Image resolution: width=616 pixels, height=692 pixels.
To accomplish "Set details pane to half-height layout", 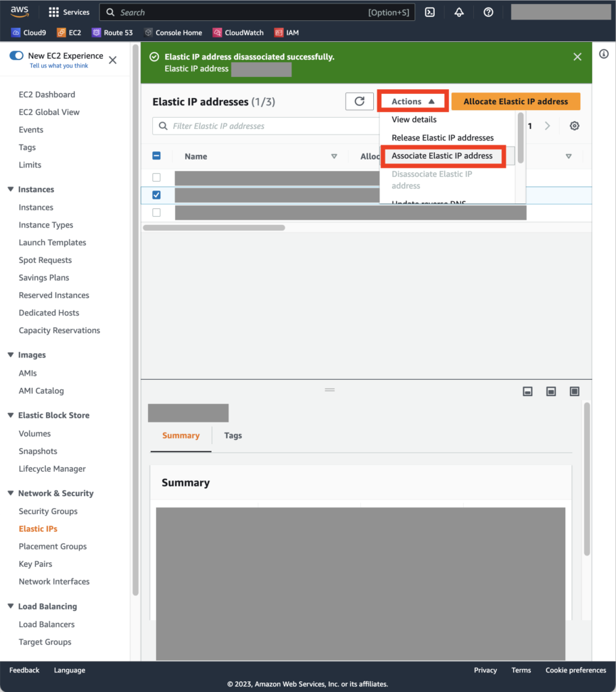I will [x=551, y=391].
